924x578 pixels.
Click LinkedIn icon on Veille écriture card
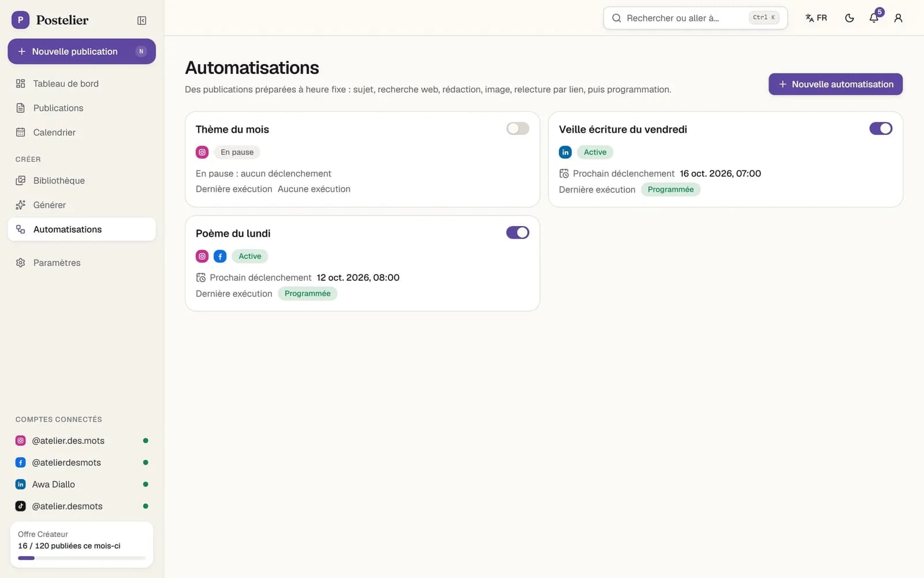565,152
